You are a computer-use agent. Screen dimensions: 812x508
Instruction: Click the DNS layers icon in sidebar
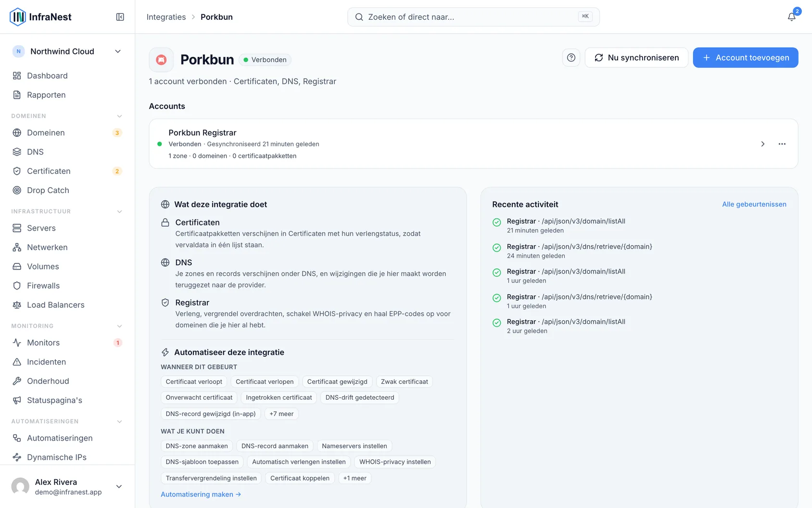17,152
